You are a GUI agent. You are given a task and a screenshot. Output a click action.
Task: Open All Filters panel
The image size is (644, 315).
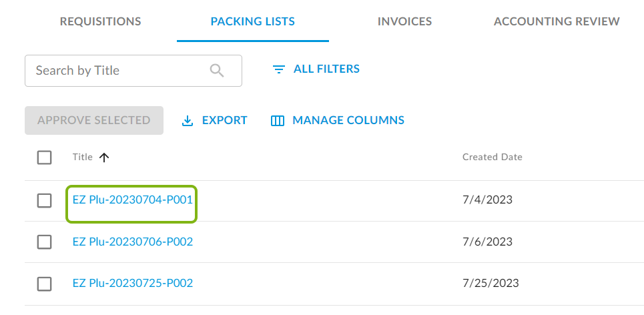[326, 69]
